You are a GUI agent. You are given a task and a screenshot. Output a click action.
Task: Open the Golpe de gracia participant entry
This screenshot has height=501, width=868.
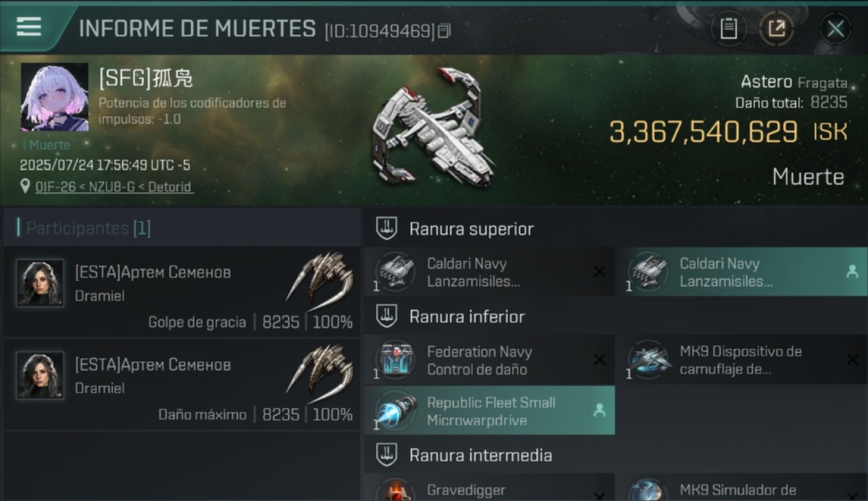(x=182, y=291)
